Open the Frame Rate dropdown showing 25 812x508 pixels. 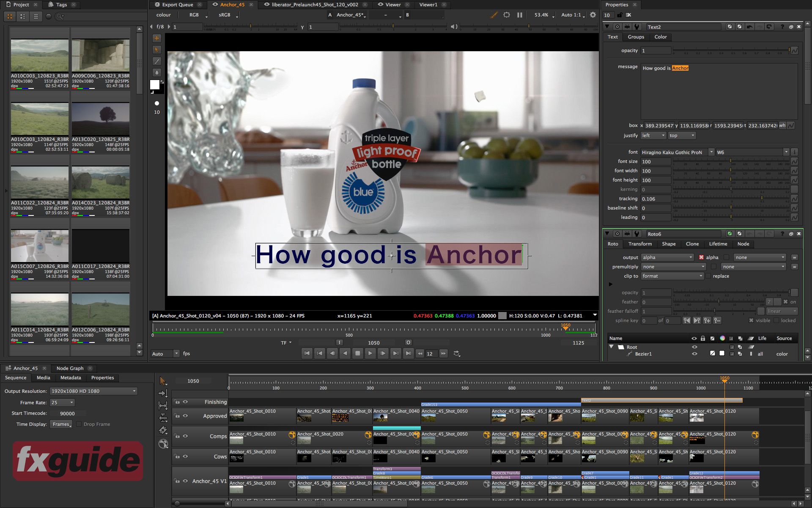63,403
